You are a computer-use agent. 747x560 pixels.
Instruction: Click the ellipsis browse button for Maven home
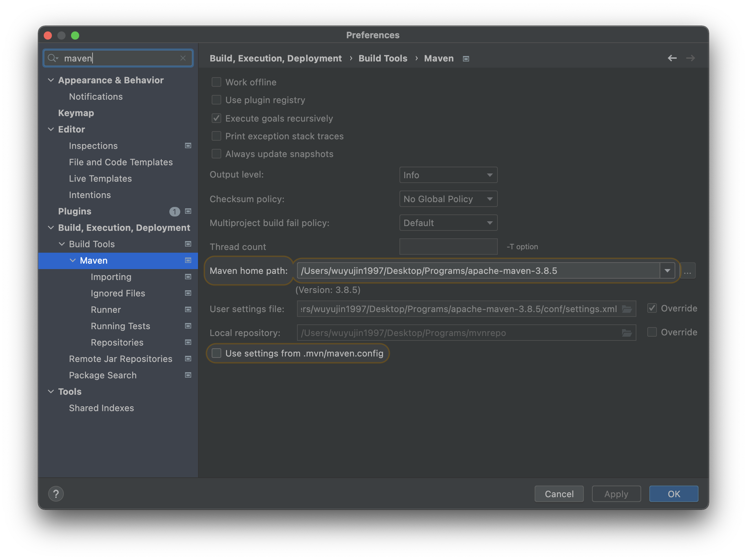(688, 271)
